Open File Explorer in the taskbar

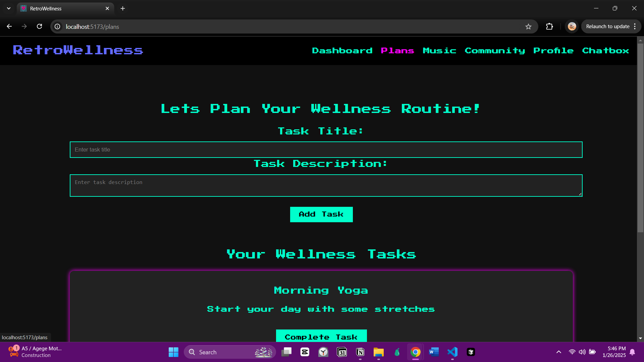pyautogui.click(x=378, y=352)
